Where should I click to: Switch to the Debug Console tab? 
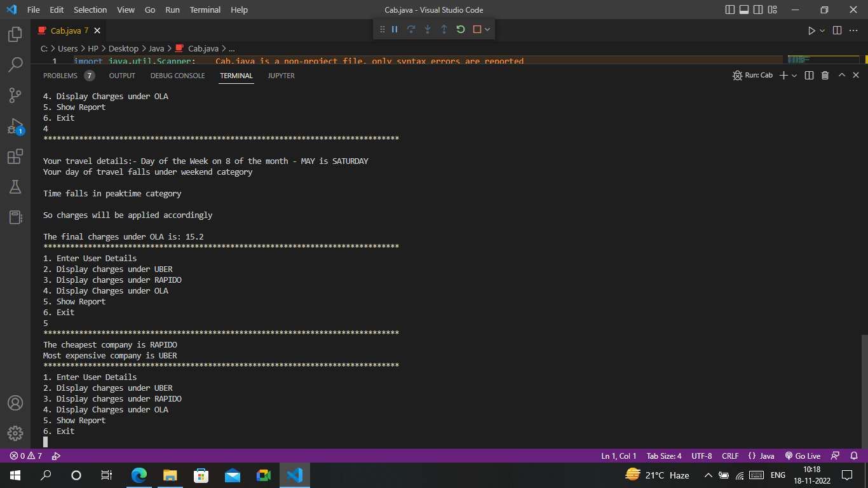pyautogui.click(x=177, y=76)
